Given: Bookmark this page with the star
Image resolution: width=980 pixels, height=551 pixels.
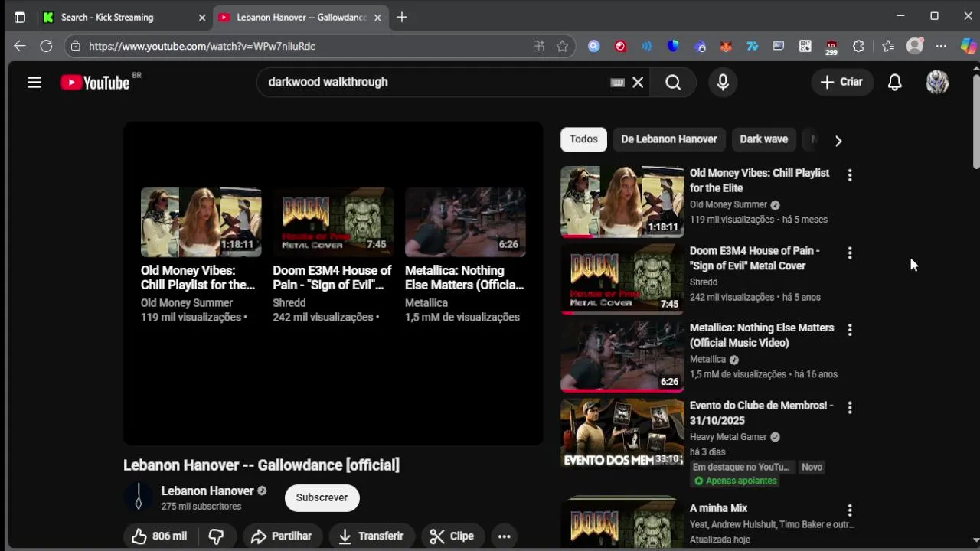Looking at the screenshot, I should 563,46.
